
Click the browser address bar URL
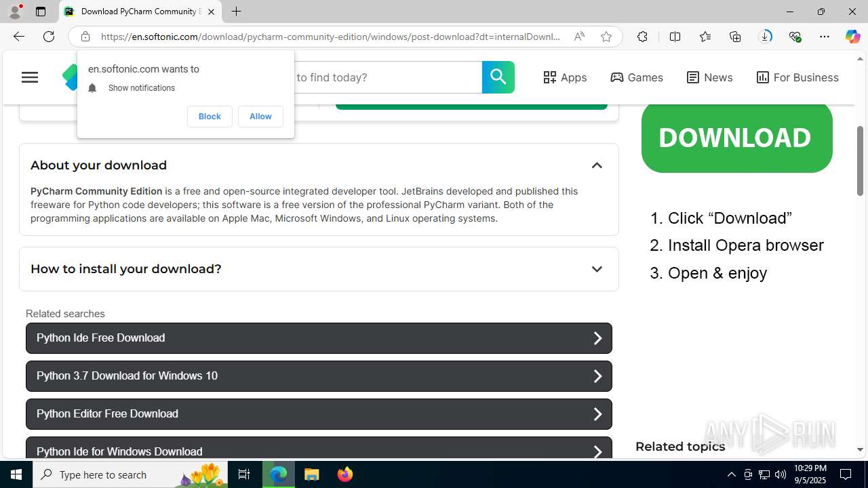(x=330, y=37)
